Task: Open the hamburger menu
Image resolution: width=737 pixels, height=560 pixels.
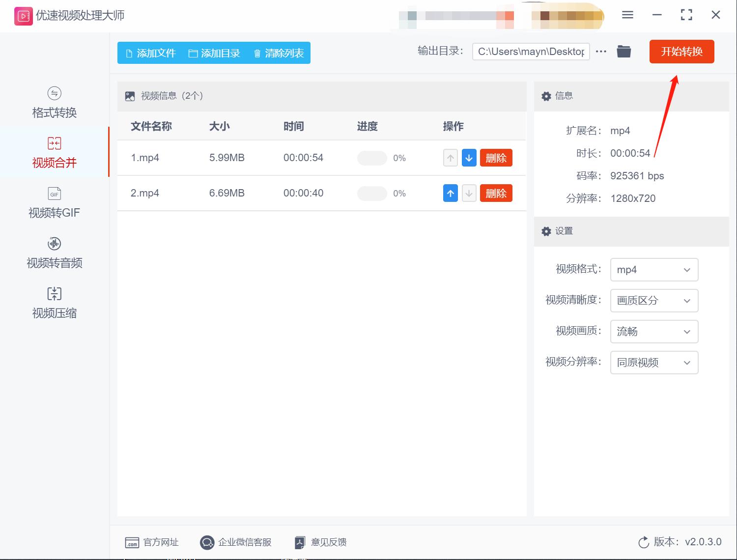Action: click(627, 15)
